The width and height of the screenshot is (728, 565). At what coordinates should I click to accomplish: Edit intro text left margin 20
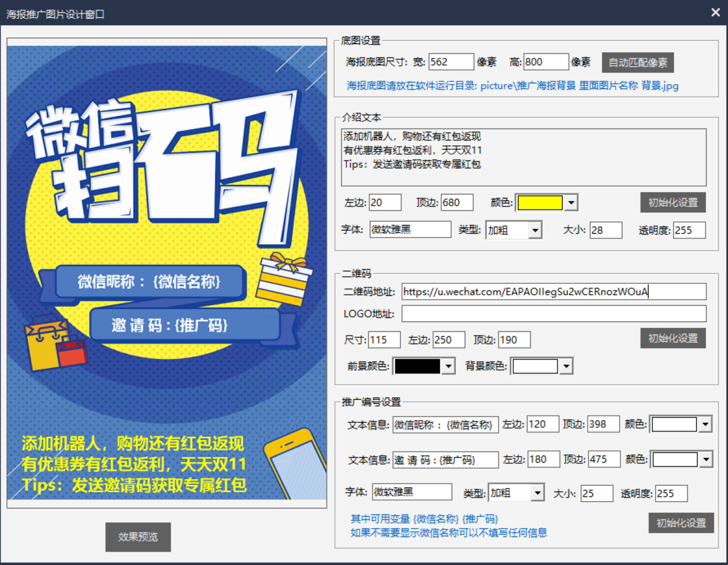point(385,202)
